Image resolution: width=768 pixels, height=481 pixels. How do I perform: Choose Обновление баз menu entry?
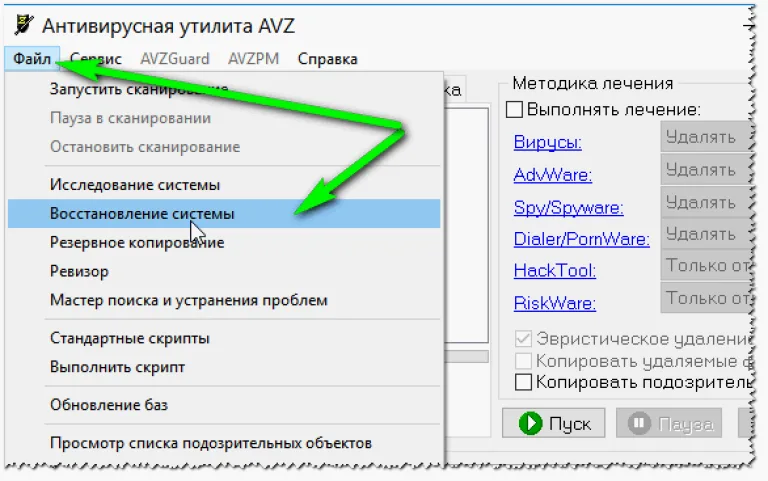224,405
